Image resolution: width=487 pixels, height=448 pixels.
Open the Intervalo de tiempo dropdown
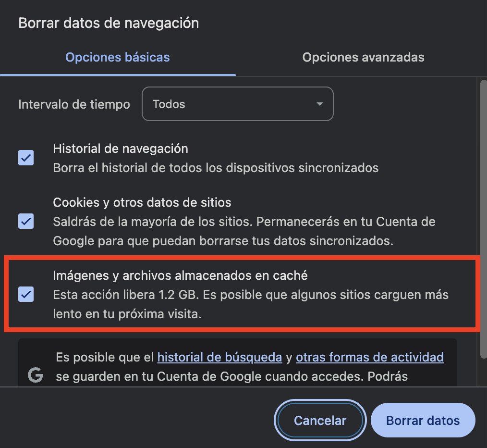pos(238,104)
